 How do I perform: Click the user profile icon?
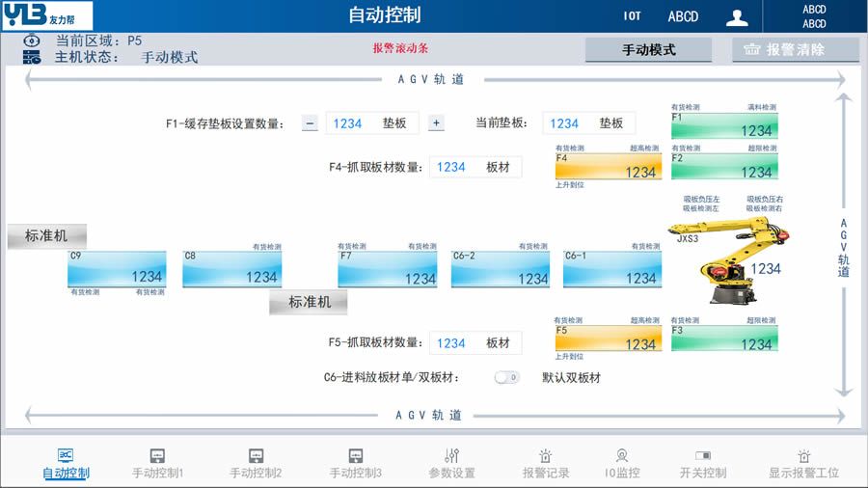coord(737,17)
